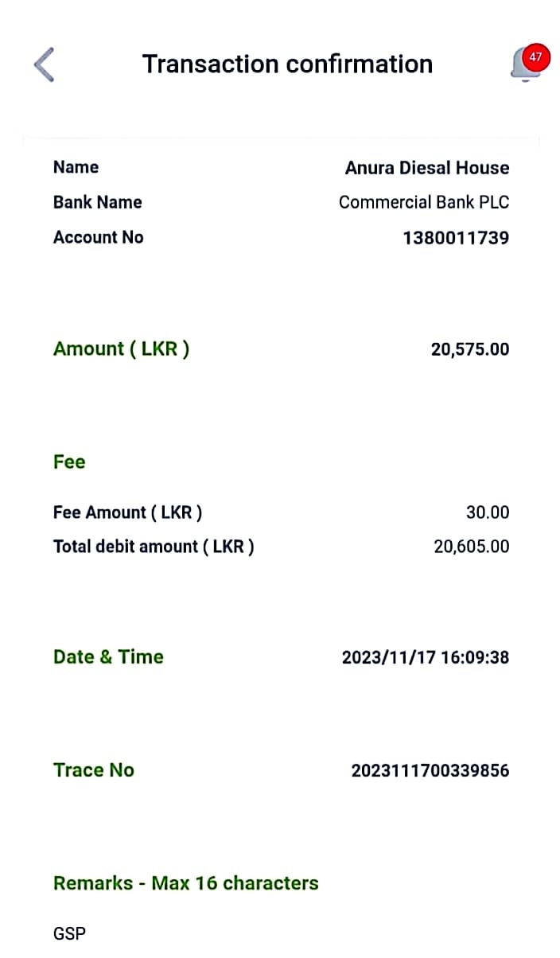Select trace number 2023111700339856
560x958 pixels.
pos(430,771)
